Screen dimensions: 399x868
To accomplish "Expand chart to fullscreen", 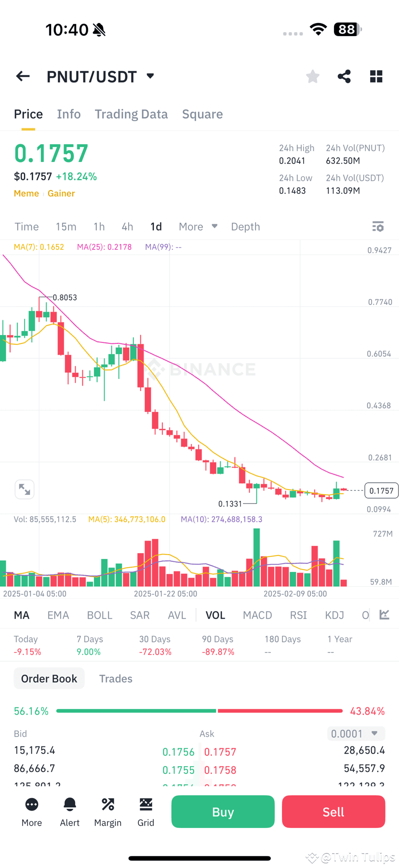I will coord(25,489).
